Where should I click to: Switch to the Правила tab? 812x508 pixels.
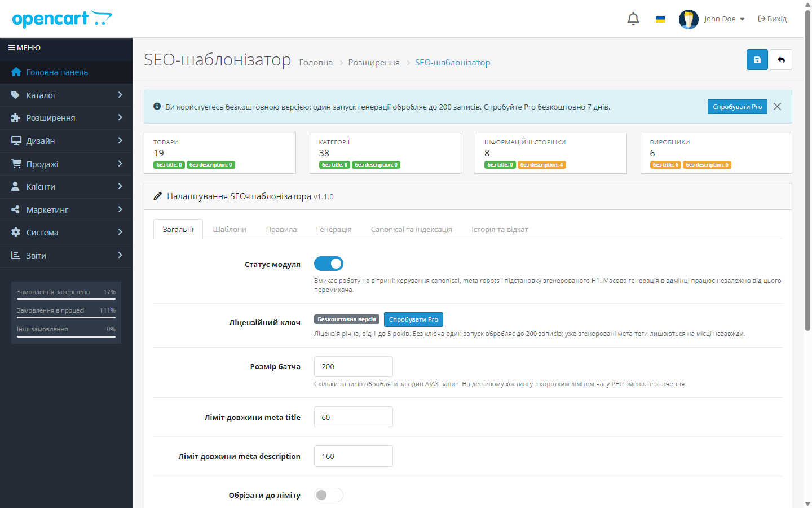coord(281,229)
